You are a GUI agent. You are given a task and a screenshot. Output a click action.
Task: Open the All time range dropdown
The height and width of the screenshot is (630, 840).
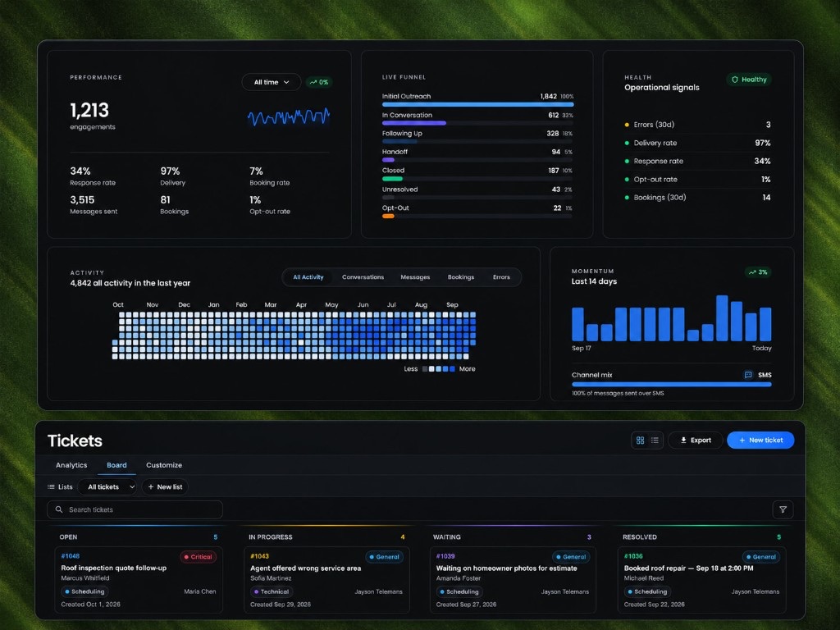tap(271, 82)
